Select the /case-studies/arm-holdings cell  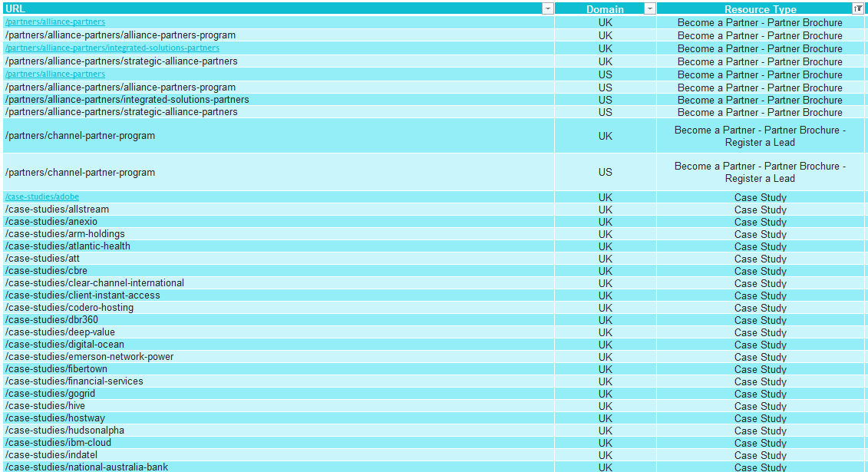click(279, 233)
